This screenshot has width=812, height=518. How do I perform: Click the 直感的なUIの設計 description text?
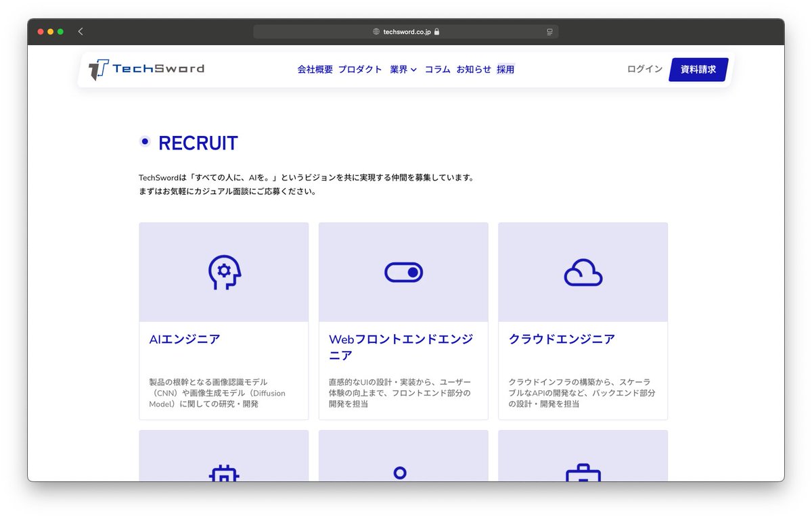pyautogui.click(x=399, y=393)
